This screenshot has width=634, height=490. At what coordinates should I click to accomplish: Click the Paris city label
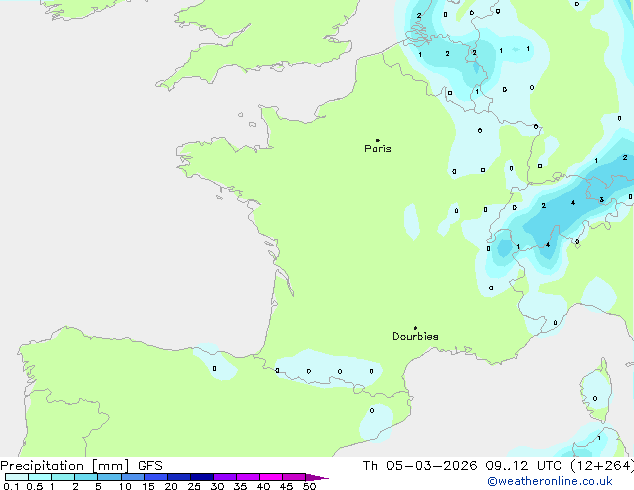pyautogui.click(x=378, y=149)
